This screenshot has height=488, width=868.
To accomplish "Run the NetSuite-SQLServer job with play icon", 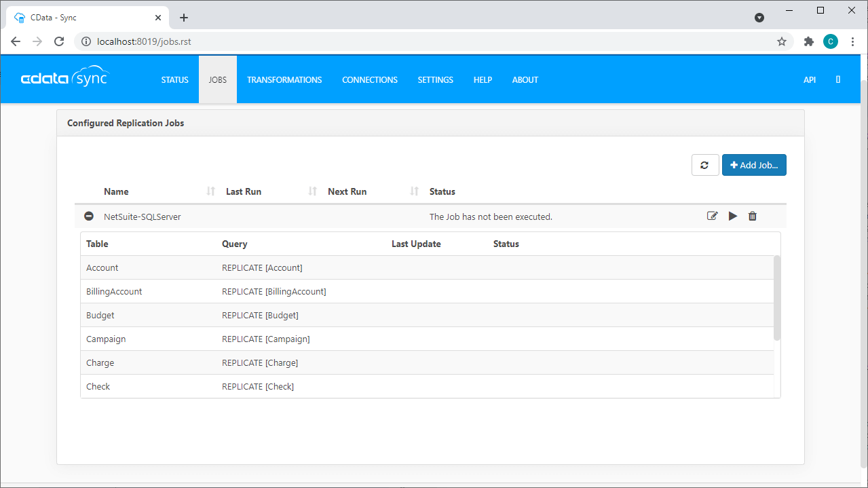I will point(732,217).
